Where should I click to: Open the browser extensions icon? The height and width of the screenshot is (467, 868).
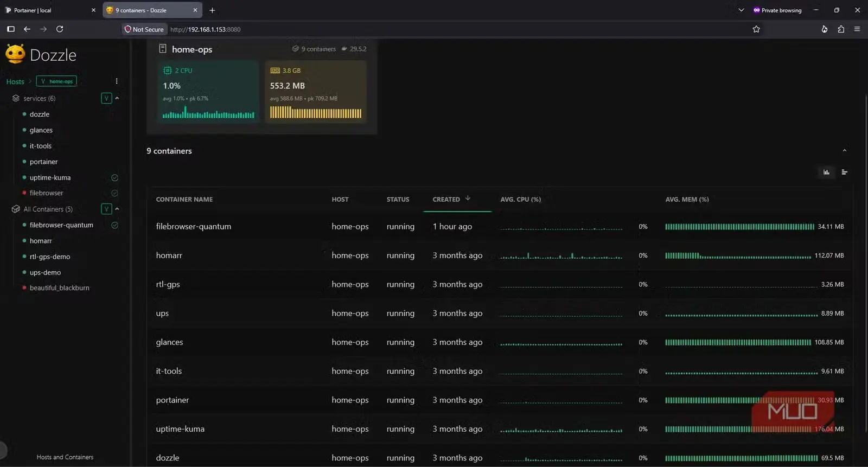point(841,29)
